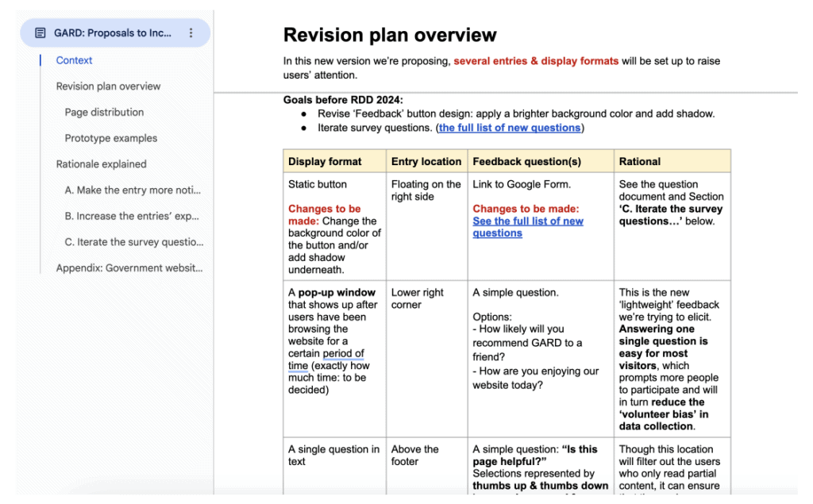Open 'See the full list of new questions' link
The width and height of the screenshot is (813, 504).
tap(528, 227)
